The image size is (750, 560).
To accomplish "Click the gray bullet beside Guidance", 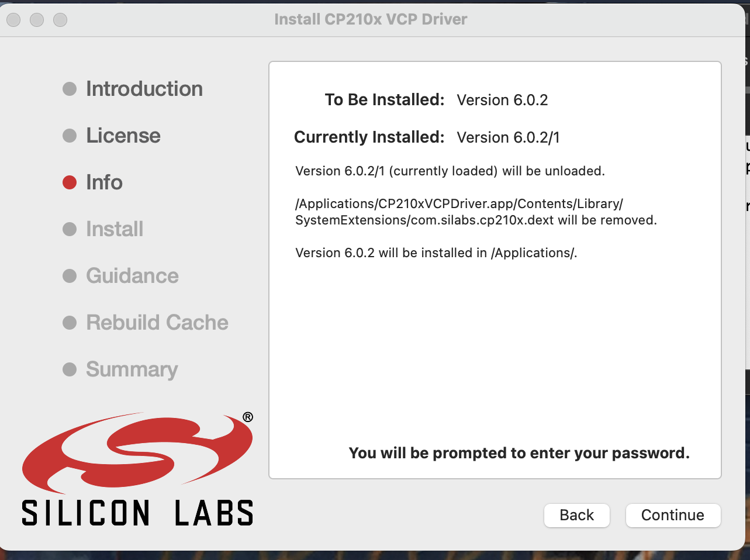I will 70,276.
